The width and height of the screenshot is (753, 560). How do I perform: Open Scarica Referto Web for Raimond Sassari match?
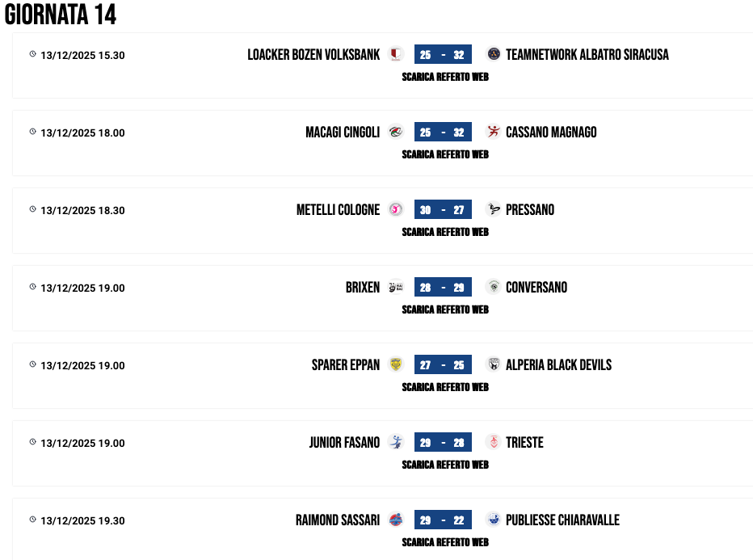coord(445,542)
